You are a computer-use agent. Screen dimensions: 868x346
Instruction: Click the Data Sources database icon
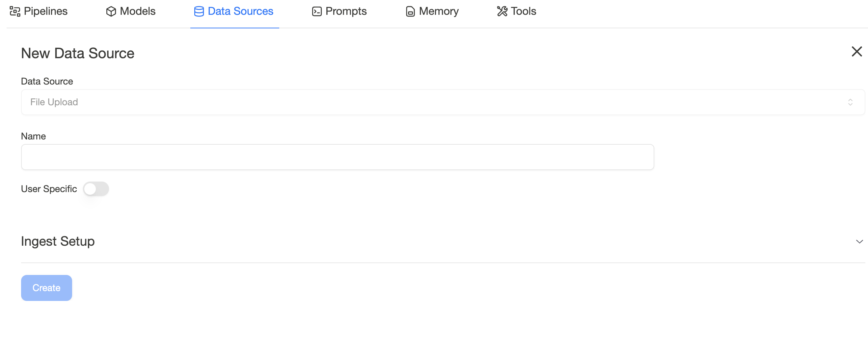pyautogui.click(x=199, y=12)
